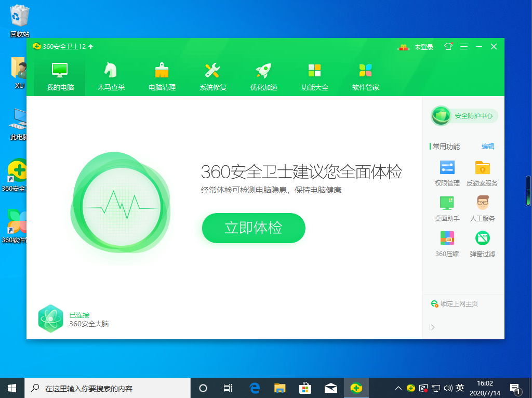Open 人工服务 support icon

coord(482,208)
